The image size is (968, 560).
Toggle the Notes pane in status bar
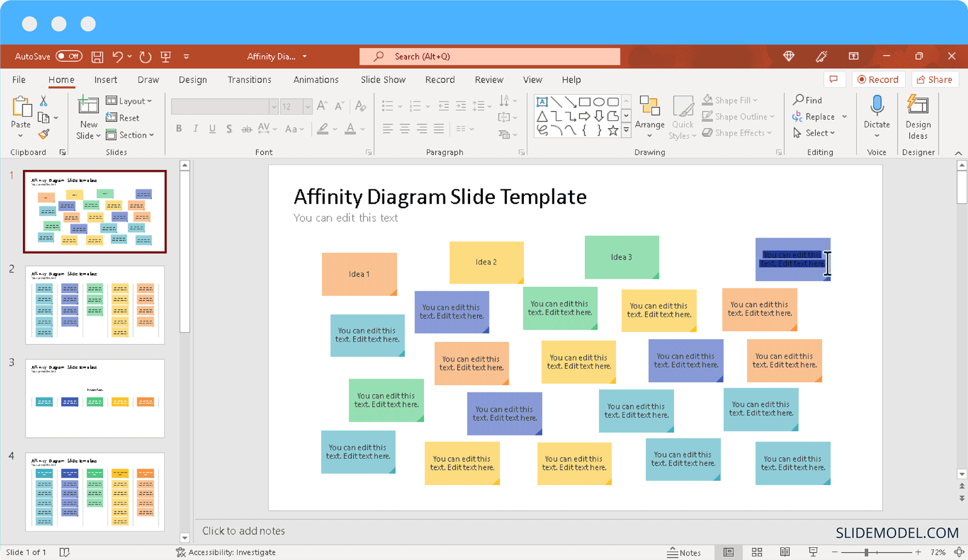pyautogui.click(x=684, y=552)
